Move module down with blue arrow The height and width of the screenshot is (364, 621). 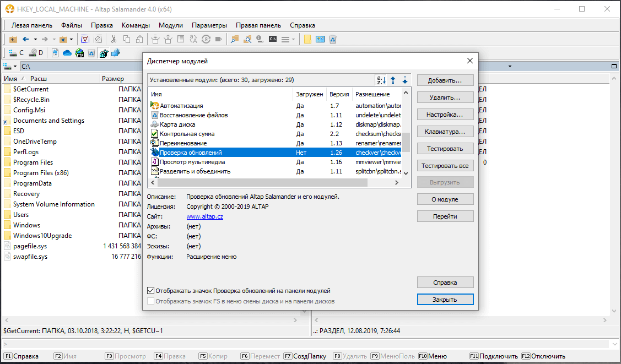tap(405, 80)
